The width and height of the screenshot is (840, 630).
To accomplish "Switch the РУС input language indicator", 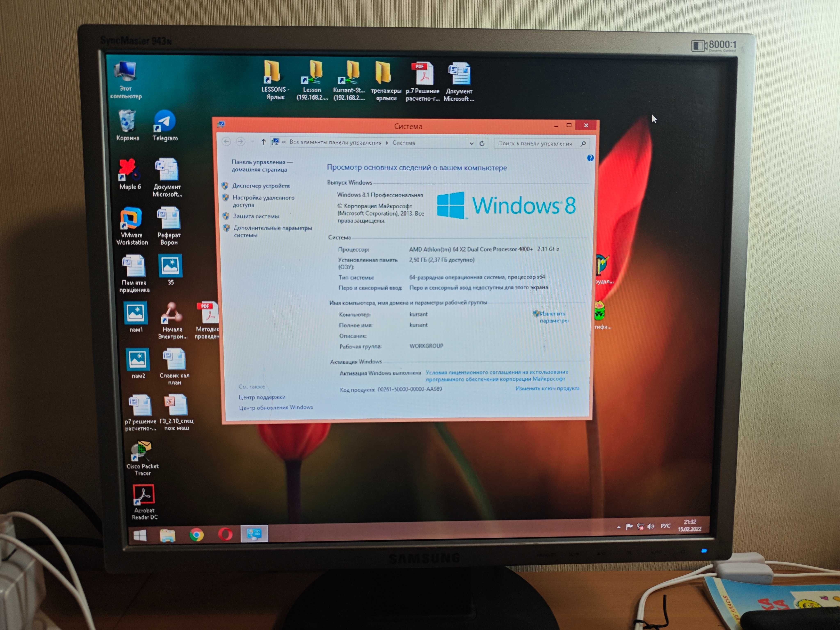I will [x=665, y=526].
